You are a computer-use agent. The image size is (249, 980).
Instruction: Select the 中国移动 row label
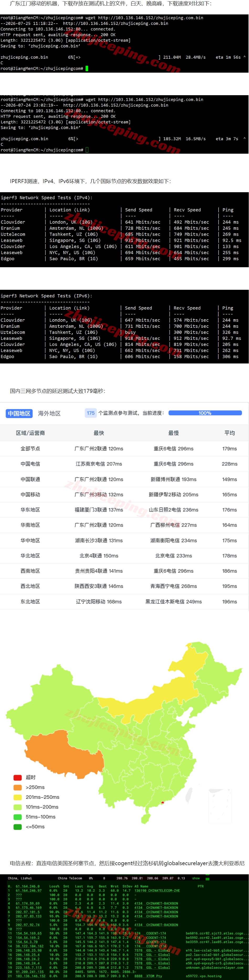[x=30, y=495]
